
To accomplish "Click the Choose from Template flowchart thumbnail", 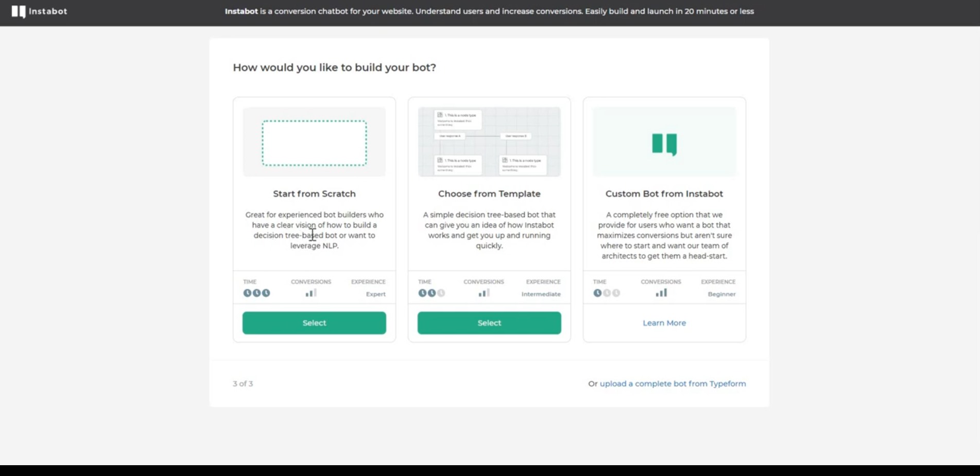I will 489,142.
